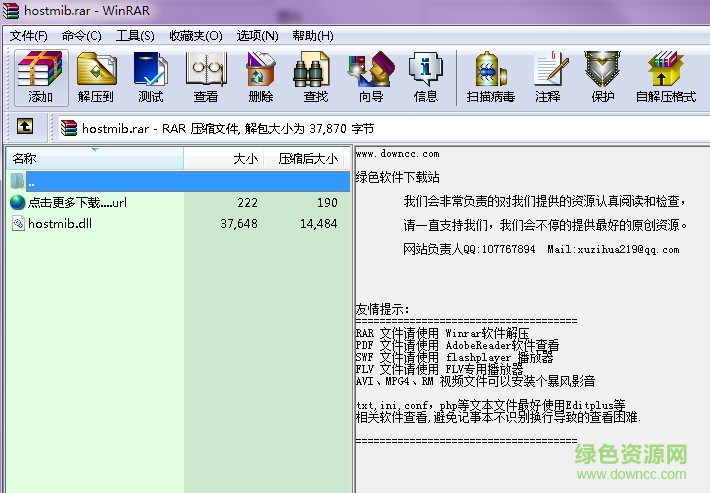Select the 点击更多下载....url file name
Image resolution: width=710 pixels, height=493 pixels.
(x=77, y=202)
